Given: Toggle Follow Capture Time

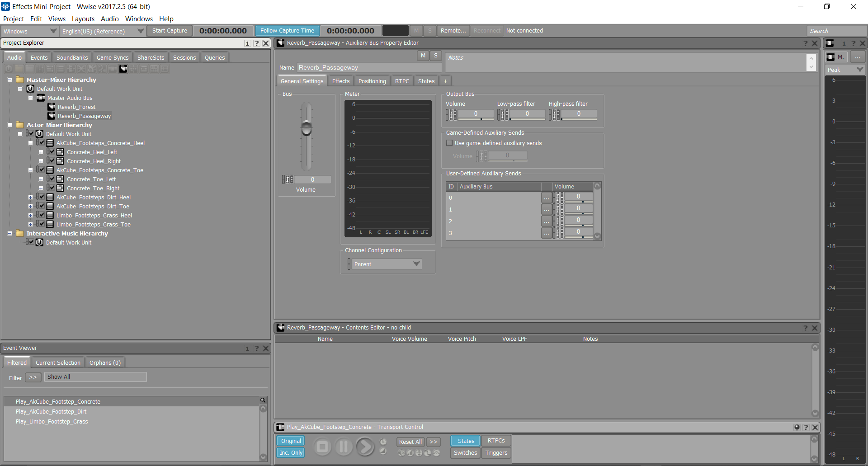Looking at the screenshot, I should [287, 31].
